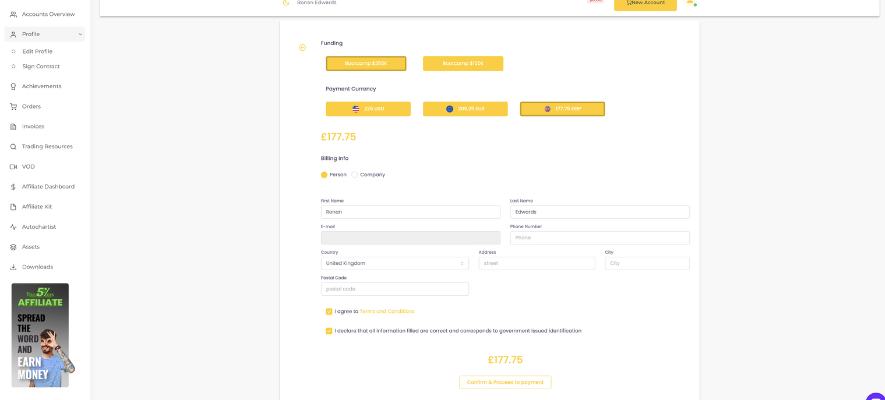
Task: Choose Bootcamp $100K funding
Action: (x=463, y=64)
